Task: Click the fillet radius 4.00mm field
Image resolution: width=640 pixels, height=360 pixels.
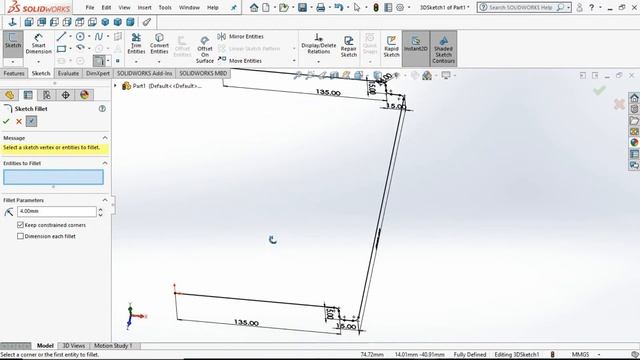Action: [x=57, y=211]
